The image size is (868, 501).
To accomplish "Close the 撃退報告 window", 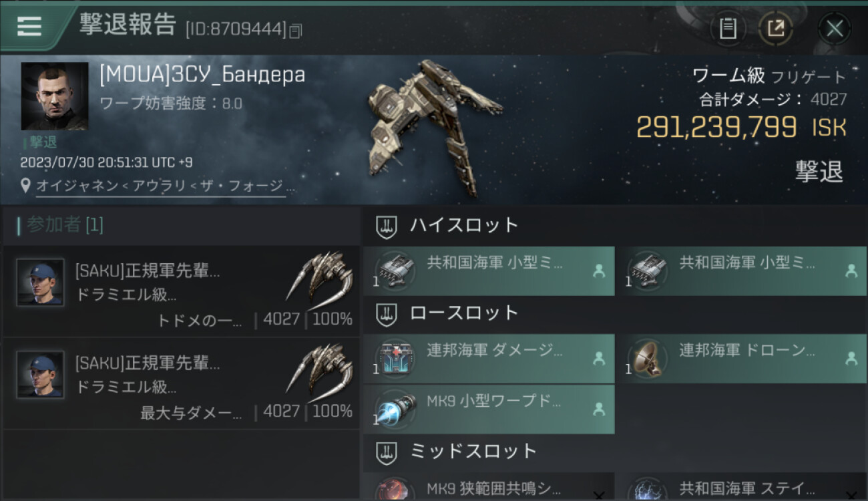I will (835, 29).
